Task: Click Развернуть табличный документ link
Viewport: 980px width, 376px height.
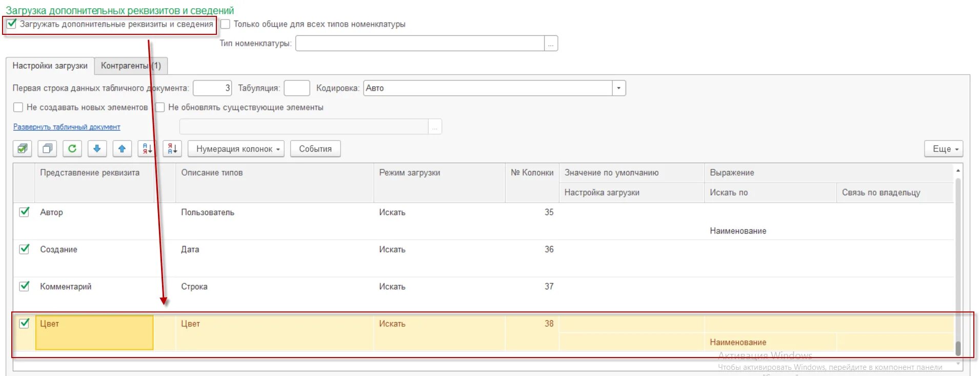Action: (x=67, y=127)
